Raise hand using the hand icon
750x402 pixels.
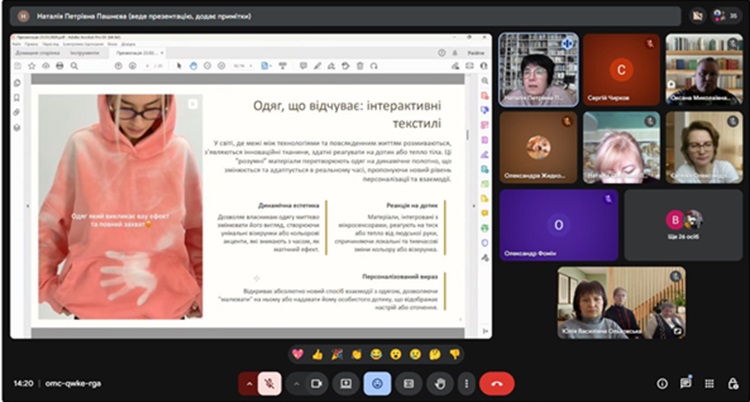[x=437, y=383]
